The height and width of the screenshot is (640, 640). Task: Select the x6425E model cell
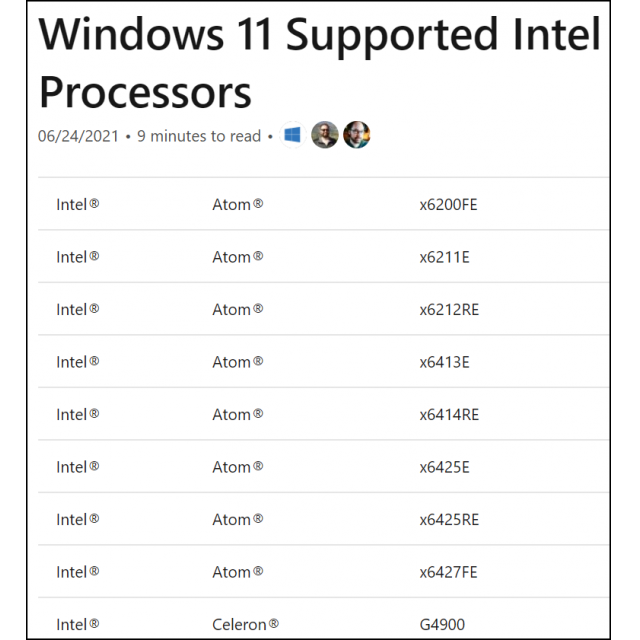444,467
